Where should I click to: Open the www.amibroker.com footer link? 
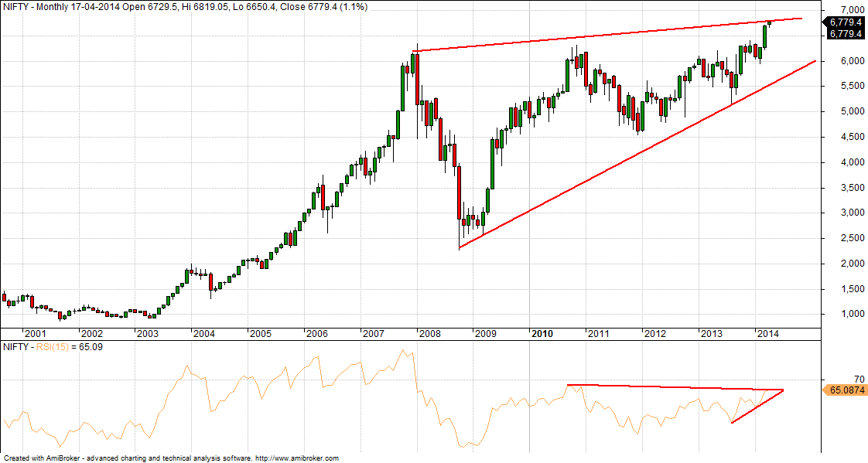[x=296, y=458]
